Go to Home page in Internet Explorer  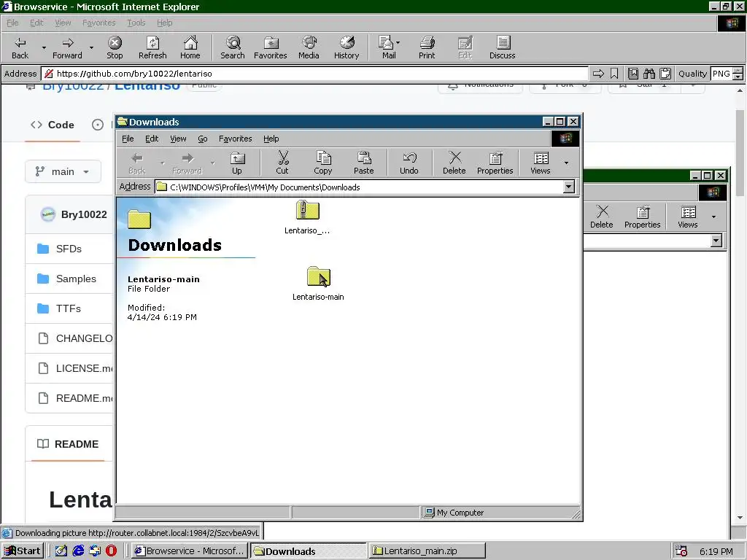[190, 47]
